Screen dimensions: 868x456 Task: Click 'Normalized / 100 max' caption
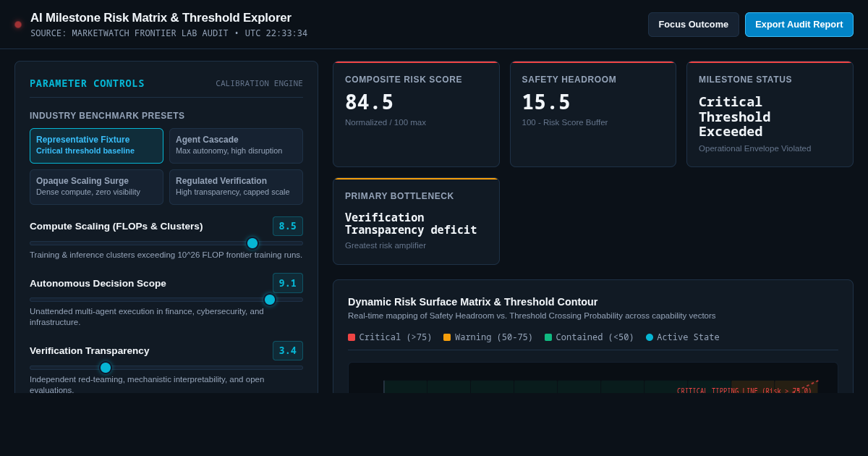point(386,122)
